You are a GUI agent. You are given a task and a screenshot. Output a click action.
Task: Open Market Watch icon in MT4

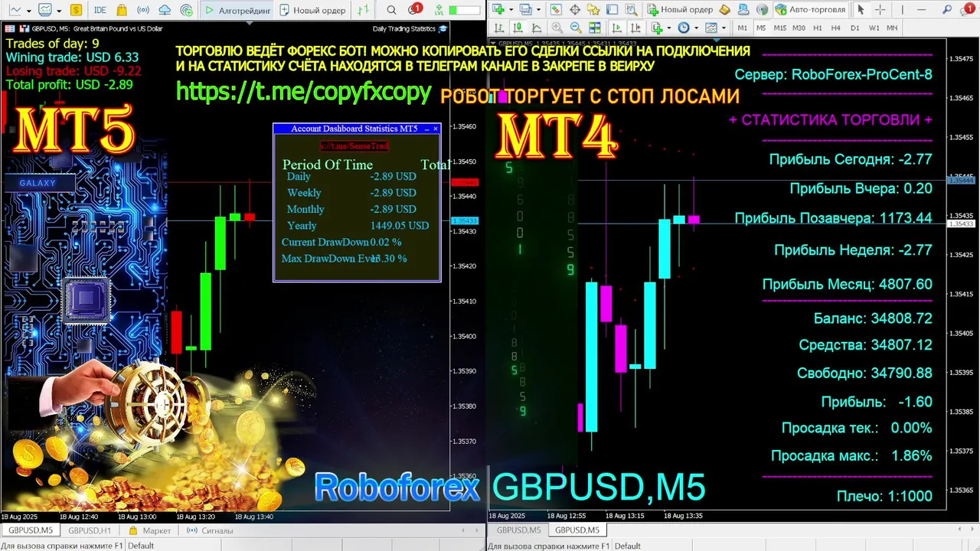[555, 9]
